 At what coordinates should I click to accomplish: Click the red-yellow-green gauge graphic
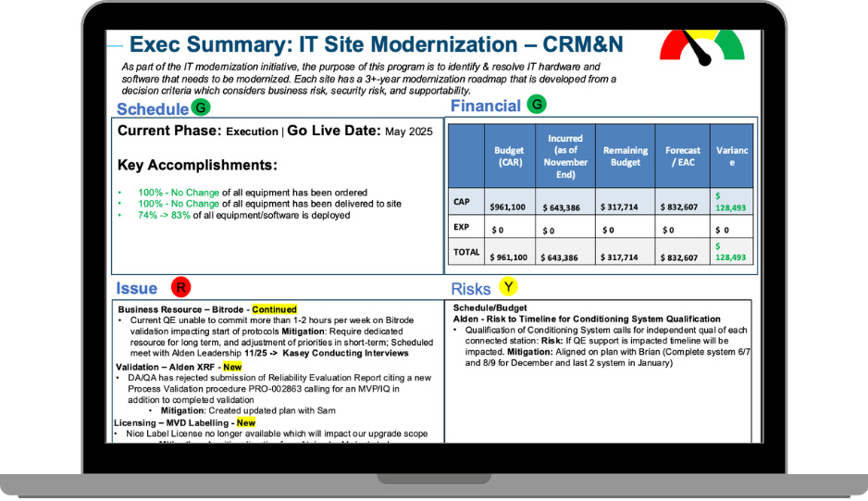pos(702,47)
